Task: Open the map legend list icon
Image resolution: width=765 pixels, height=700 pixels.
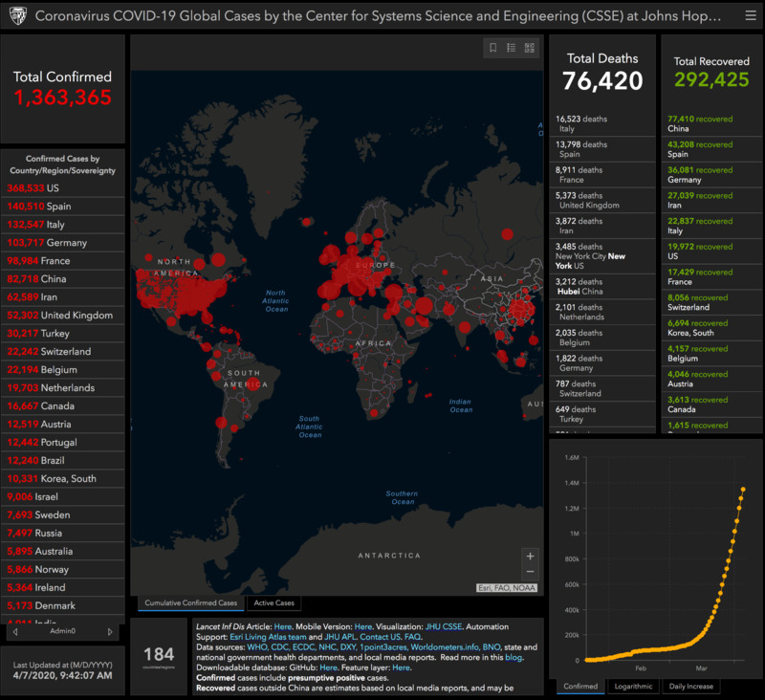Action: [x=512, y=48]
